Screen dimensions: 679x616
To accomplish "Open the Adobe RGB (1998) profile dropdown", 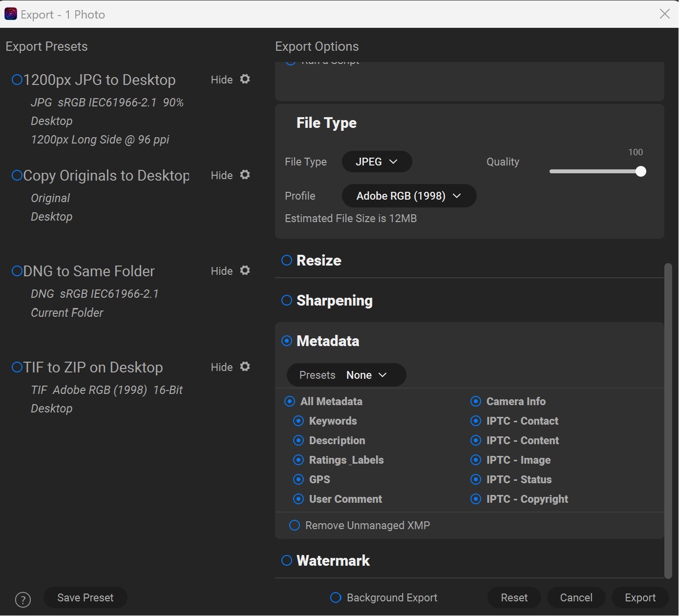I will 409,196.
